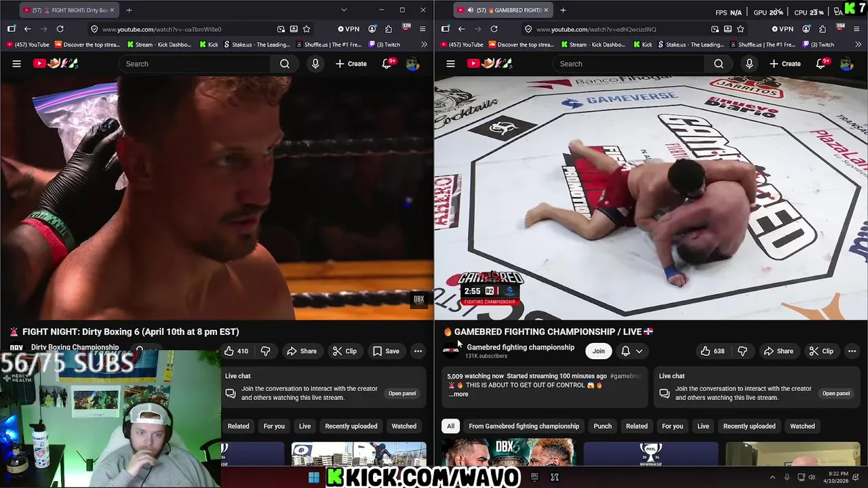Open account avatar menu in left window

[412, 64]
